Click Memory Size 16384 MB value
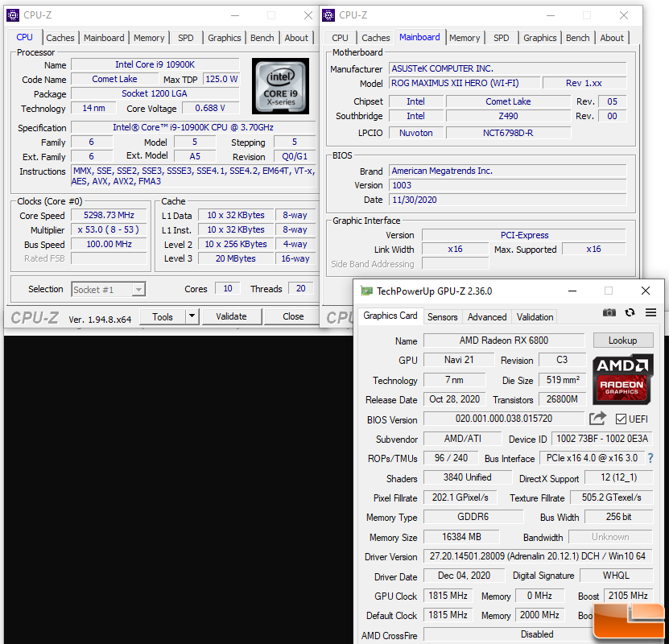 click(461, 536)
